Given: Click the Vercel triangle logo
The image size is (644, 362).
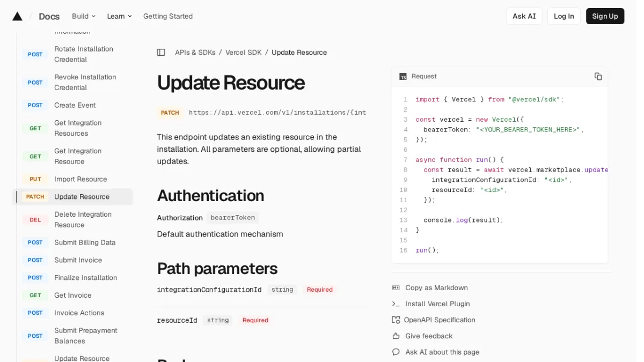Looking at the screenshot, I should 17,16.
